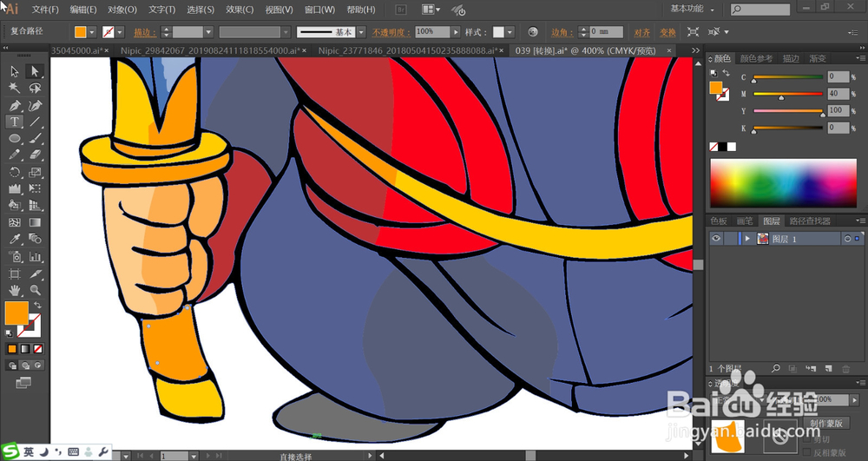Open 基本功能 workspace switcher

click(692, 9)
